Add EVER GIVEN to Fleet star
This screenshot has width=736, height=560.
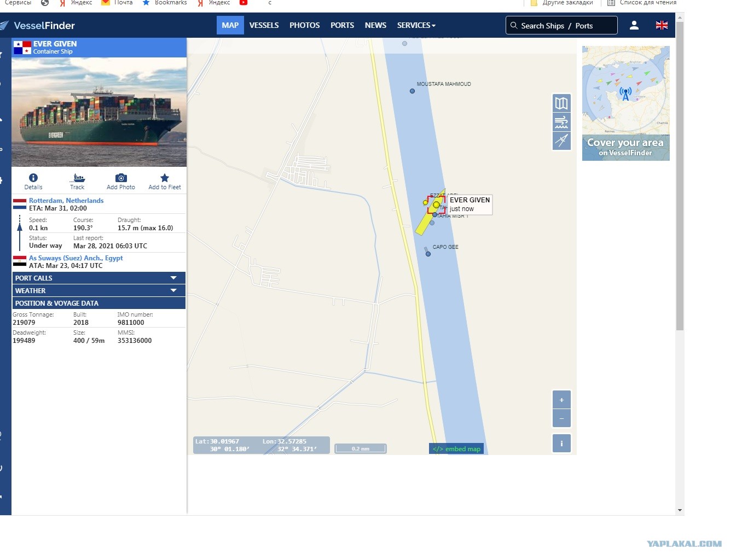(165, 178)
